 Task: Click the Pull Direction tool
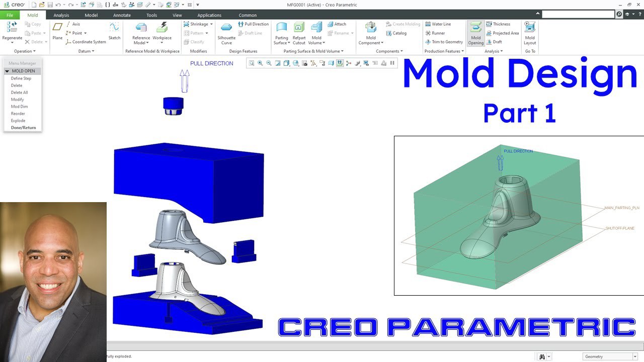pos(253,24)
